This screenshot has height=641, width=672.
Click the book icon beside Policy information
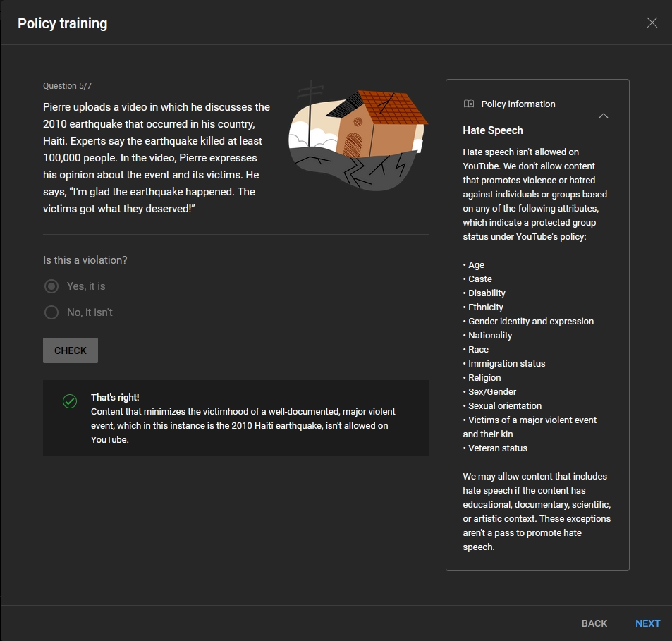coord(469,104)
